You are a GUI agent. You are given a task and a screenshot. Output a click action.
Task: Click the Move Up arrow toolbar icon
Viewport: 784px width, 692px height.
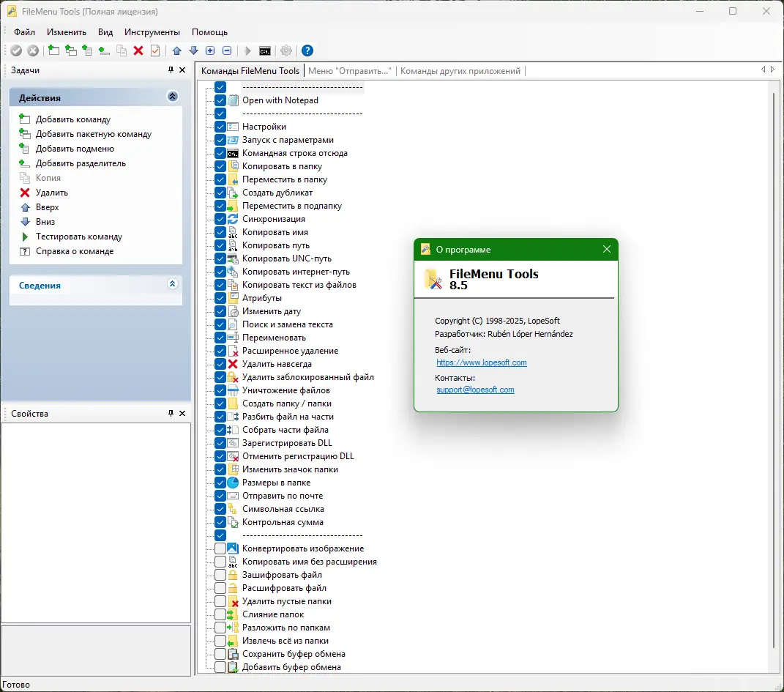(x=176, y=51)
